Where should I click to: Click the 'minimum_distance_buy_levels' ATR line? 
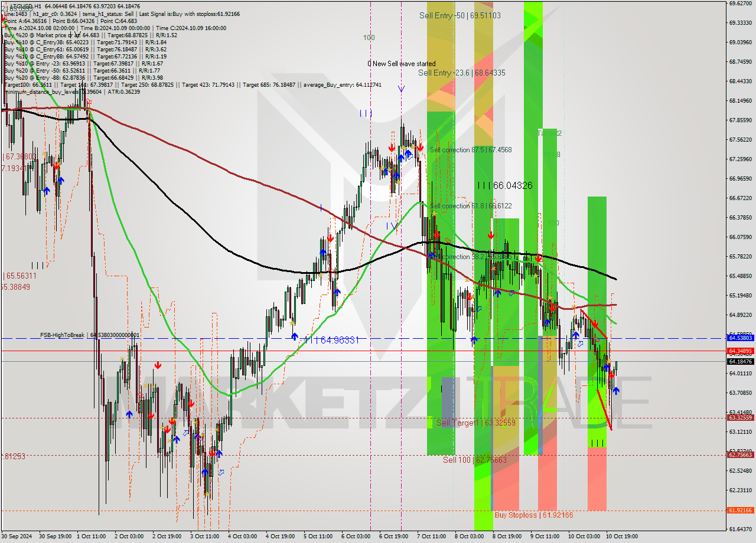[72, 91]
